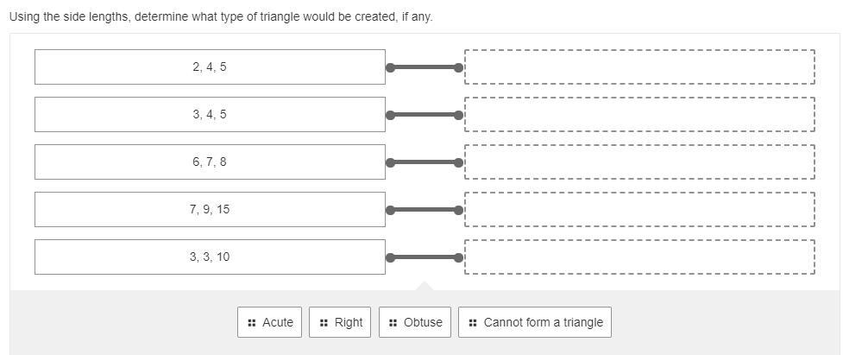Screen dimensions: 868x355
Task: Click the dashed drop zone for 3, 4, 5
Action: pos(639,114)
